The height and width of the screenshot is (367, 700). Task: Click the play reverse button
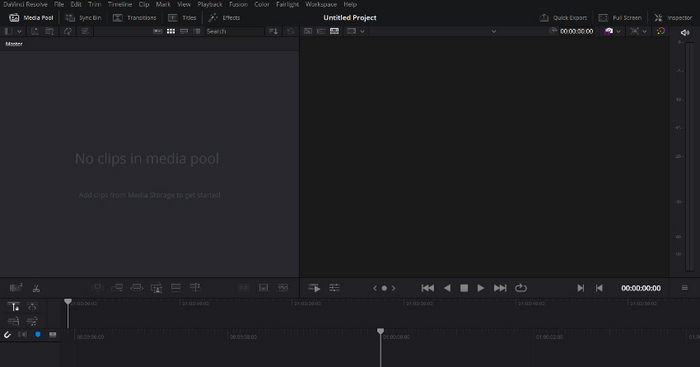pyautogui.click(x=447, y=288)
